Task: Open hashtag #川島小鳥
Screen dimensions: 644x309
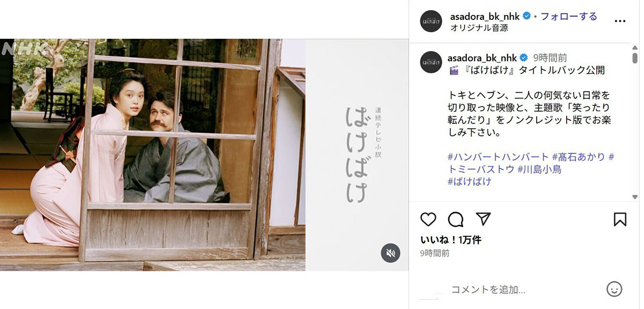Action: point(539,169)
